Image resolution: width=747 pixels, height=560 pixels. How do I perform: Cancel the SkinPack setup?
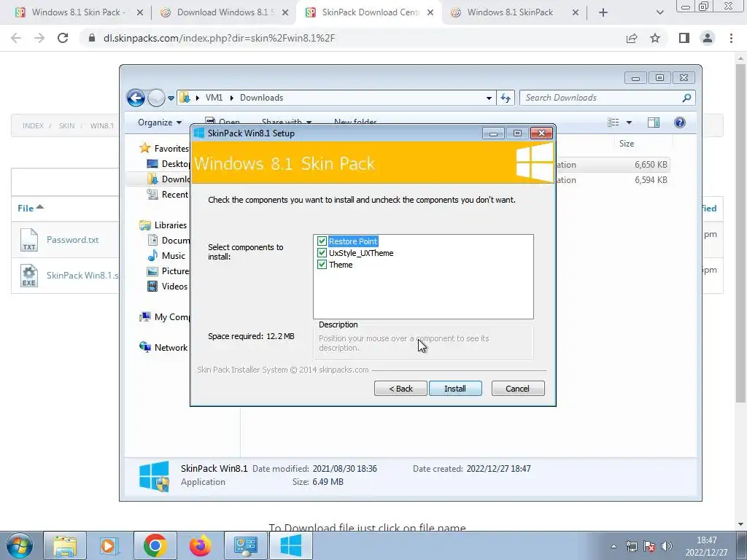pyautogui.click(x=517, y=389)
